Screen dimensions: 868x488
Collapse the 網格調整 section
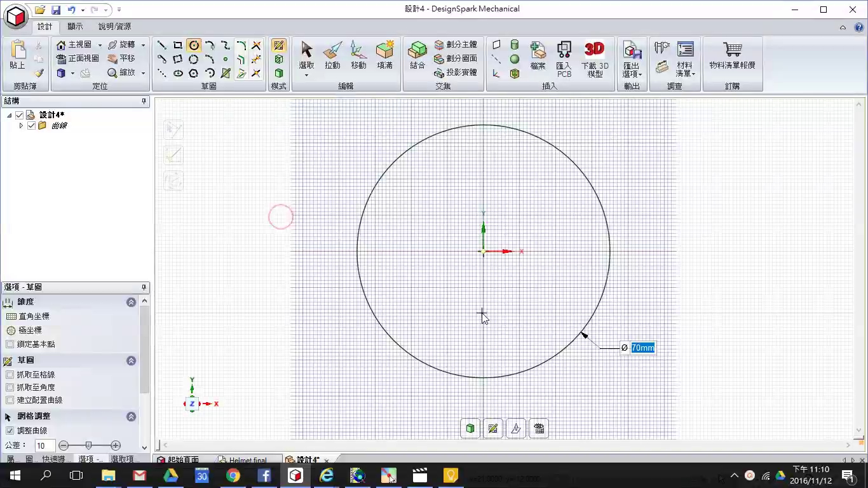click(x=131, y=417)
